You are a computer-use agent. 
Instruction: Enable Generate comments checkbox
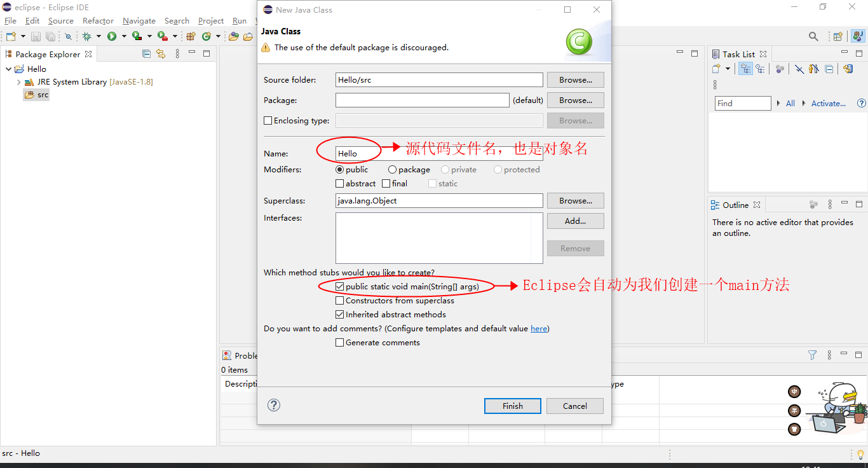pos(339,343)
